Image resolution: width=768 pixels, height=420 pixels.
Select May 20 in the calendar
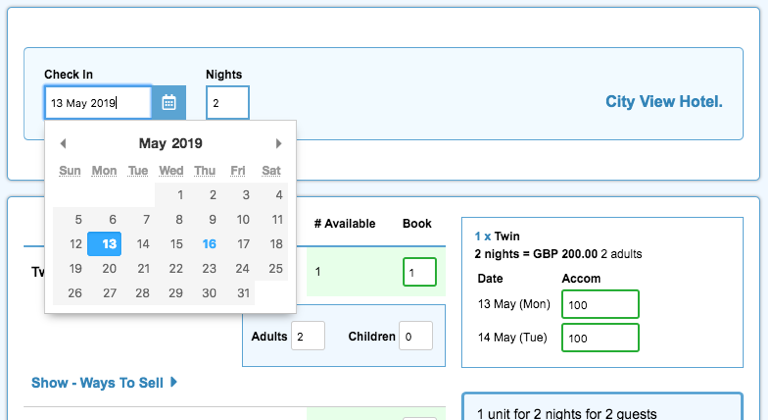click(x=109, y=268)
